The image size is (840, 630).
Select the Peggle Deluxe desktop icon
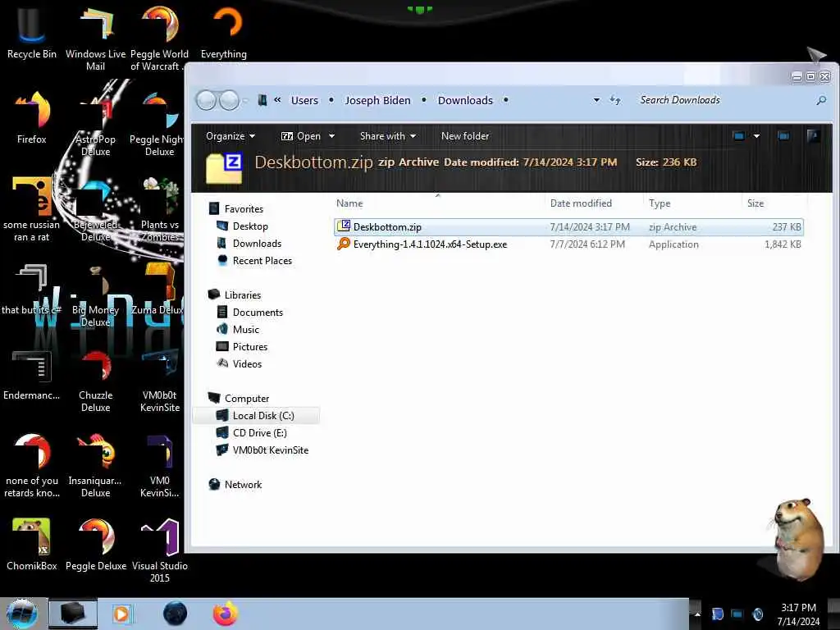point(95,544)
